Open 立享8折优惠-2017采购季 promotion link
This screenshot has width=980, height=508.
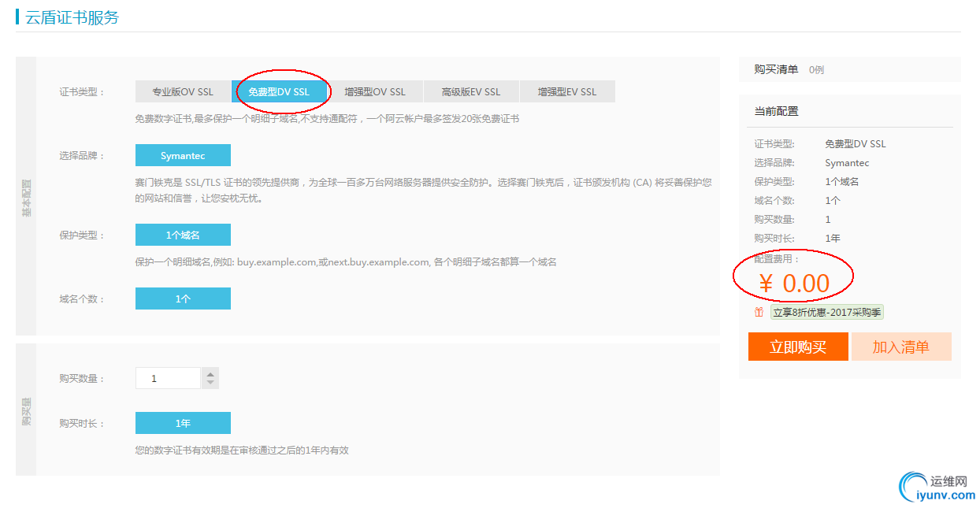pos(827,312)
